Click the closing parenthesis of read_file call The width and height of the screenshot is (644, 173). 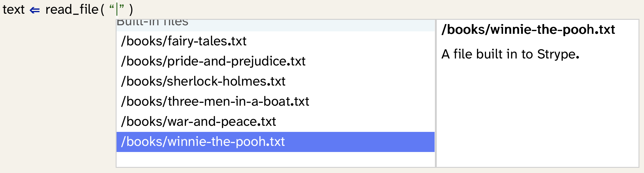tap(131, 9)
